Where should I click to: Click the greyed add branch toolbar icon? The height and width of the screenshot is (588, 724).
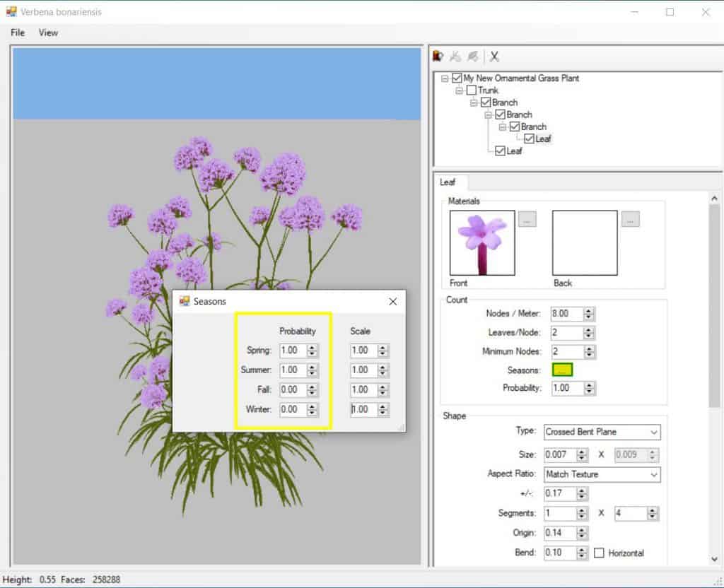pyautogui.click(x=455, y=57)
